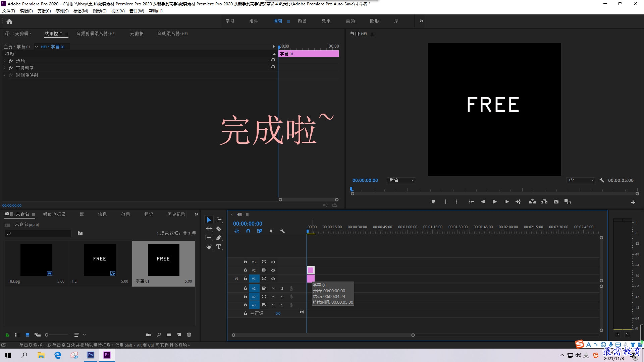
Task: Toggle V3 track output eye
Action: coord(273,262)
